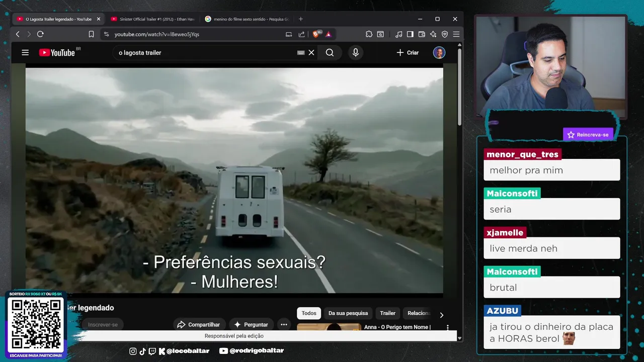Click username menor_que_tres in chat
This screenshot has width=644, height=362.
pos(522,154)
